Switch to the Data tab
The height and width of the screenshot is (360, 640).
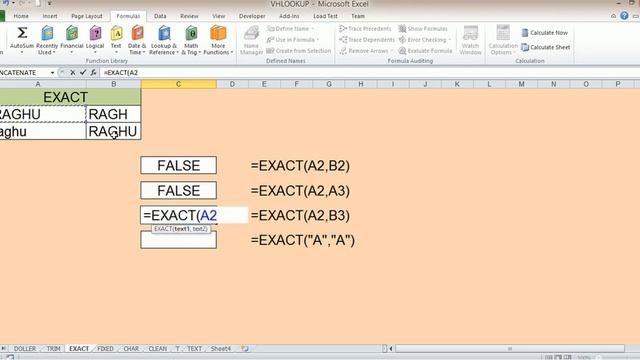tap(160, 16)
